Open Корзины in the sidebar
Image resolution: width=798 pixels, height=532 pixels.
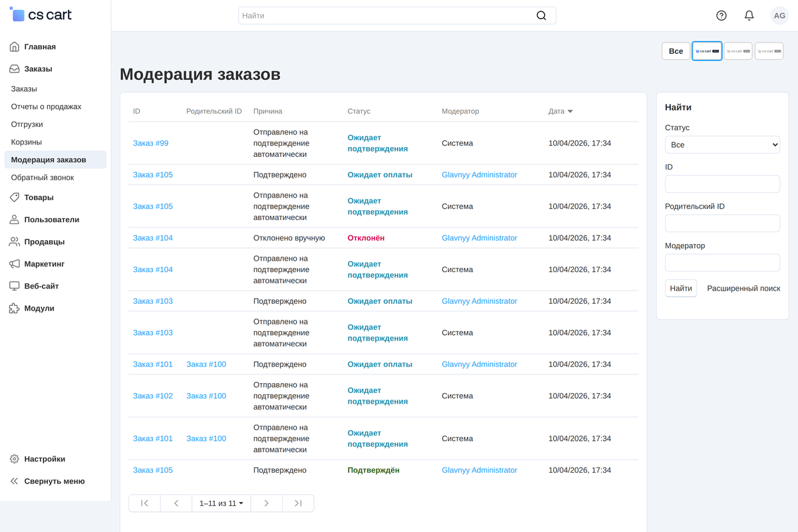click(27, 142)
